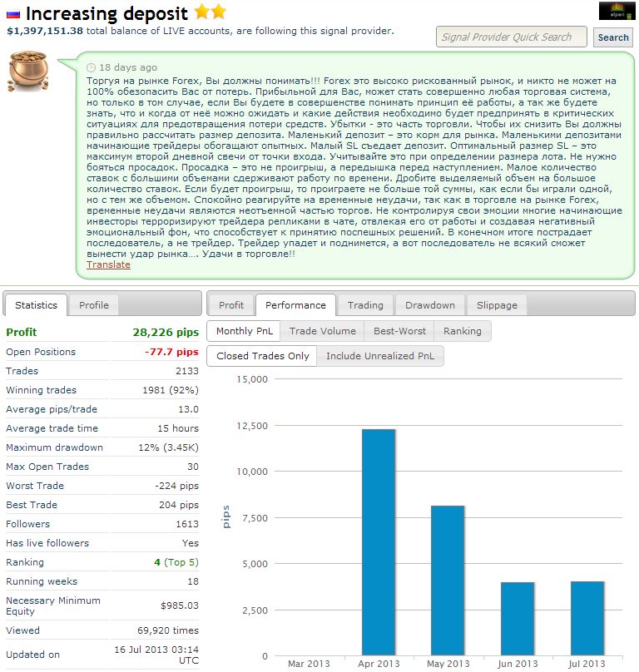Click the 15 hours average trade time
The image size is (639, 672).
(x=178, y=428)
